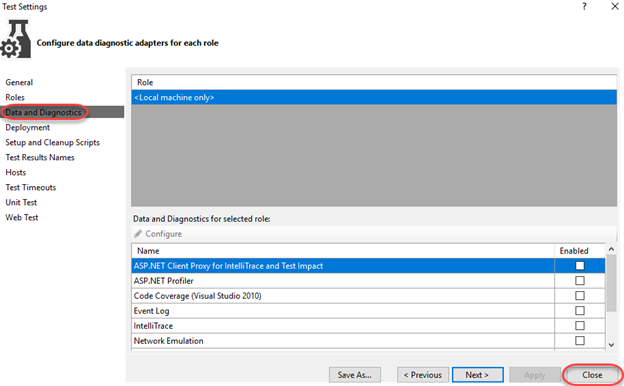The width and height of the screenshot is (624, 386).
Task: Enable the Event Log checkbox
Action: click(580, 311)
